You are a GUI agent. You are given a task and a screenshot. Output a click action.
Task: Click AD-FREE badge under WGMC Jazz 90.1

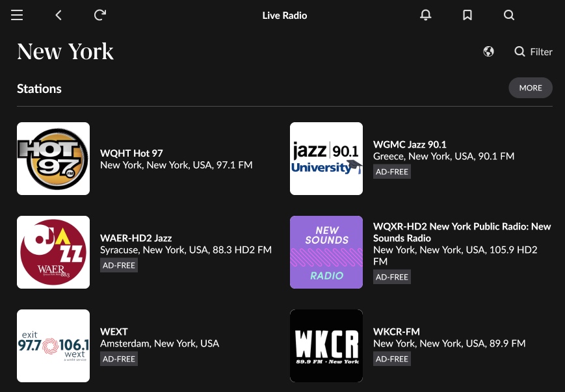coord(392,172)
